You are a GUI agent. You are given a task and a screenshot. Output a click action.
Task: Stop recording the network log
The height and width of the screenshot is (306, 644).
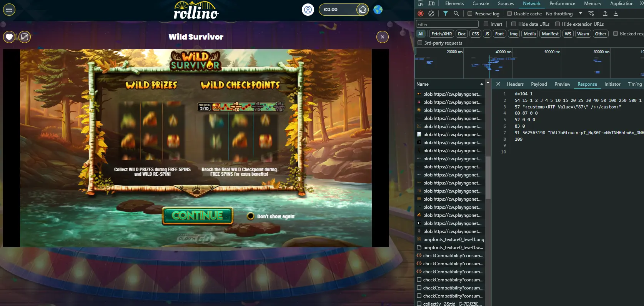click(x=421, y=13)
